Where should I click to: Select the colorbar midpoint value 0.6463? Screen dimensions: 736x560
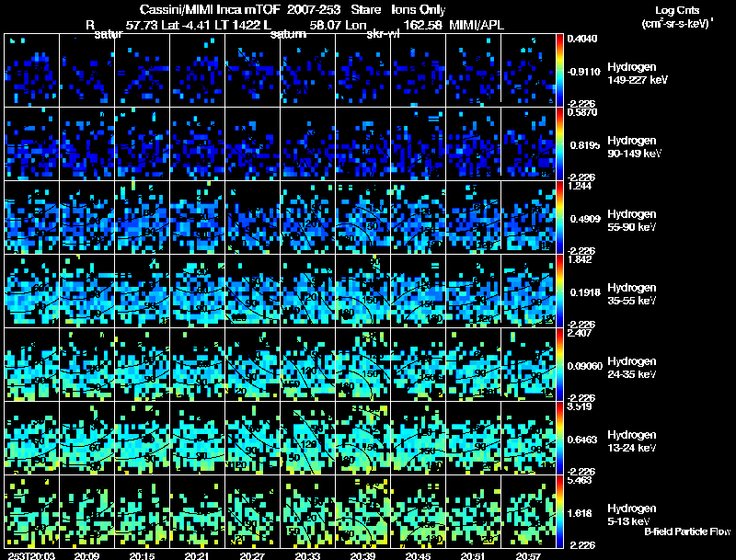tap(582, 440)
